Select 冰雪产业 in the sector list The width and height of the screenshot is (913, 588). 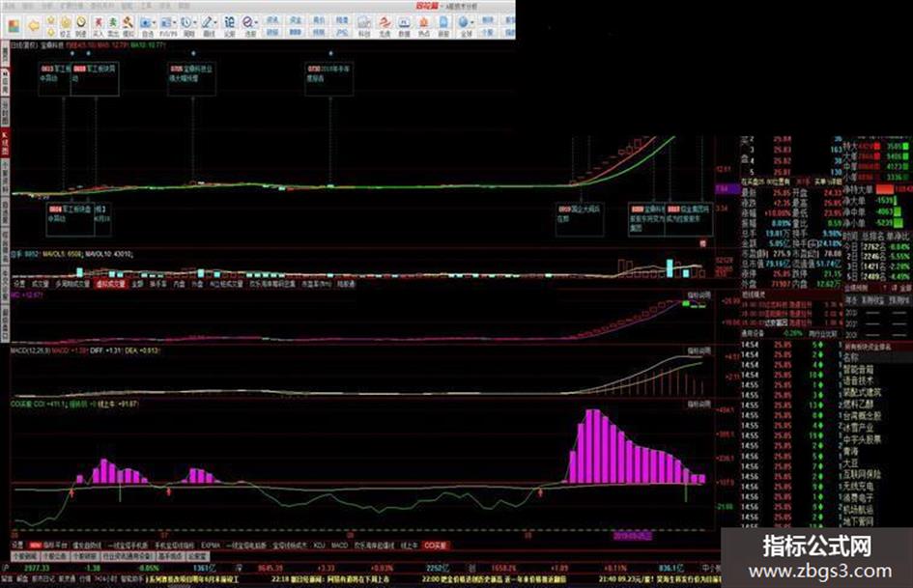[858, 428]
